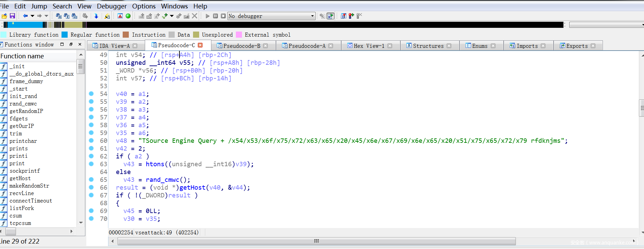This screenshot has height=249, width=644.
Task: Expand the back navigation history arrow
Action: coord(32,16)
